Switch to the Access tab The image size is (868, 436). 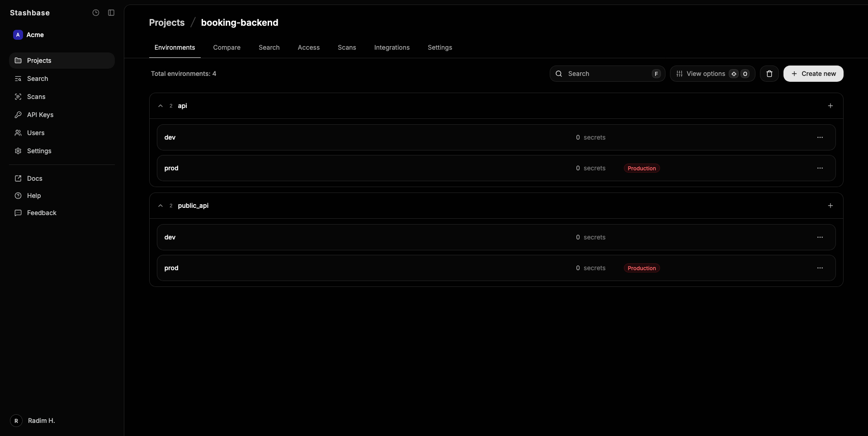click(309, 47)
